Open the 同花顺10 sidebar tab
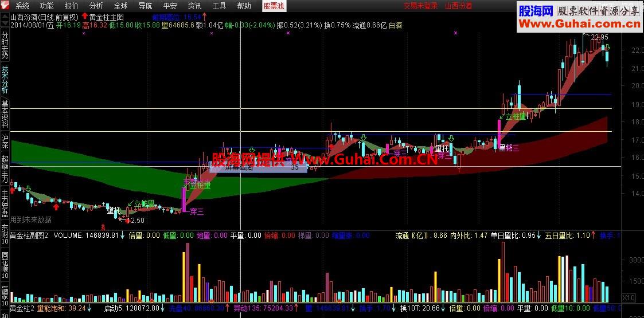The width and height of the screenshot is (644, 318). pos(5,264)
